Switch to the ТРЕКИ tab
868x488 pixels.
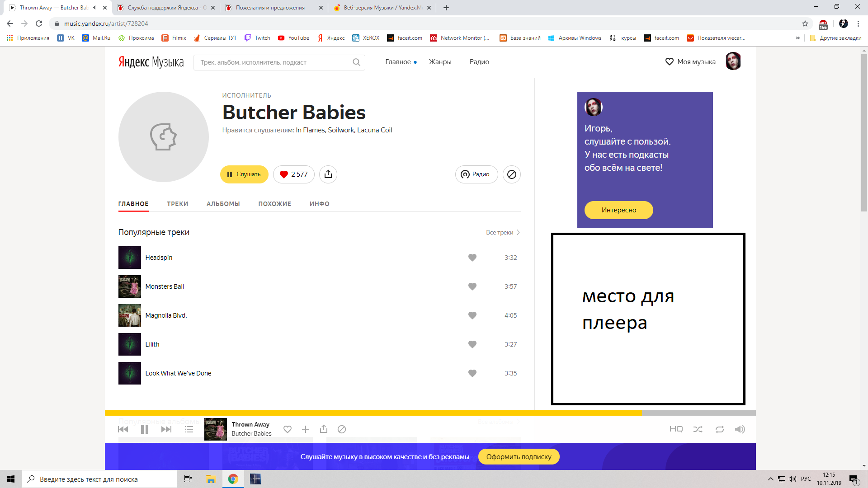(178, 204)
